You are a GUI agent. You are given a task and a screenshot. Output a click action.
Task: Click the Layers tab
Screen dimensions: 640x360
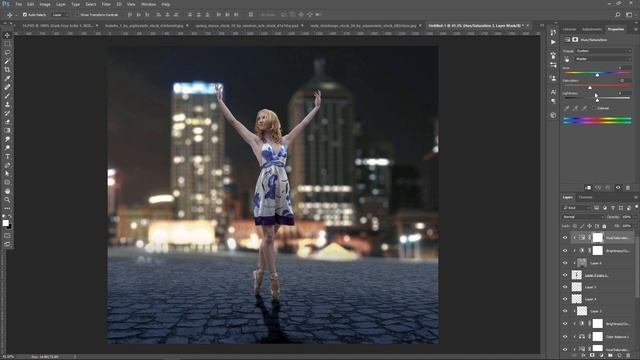[x=568, y=198]
